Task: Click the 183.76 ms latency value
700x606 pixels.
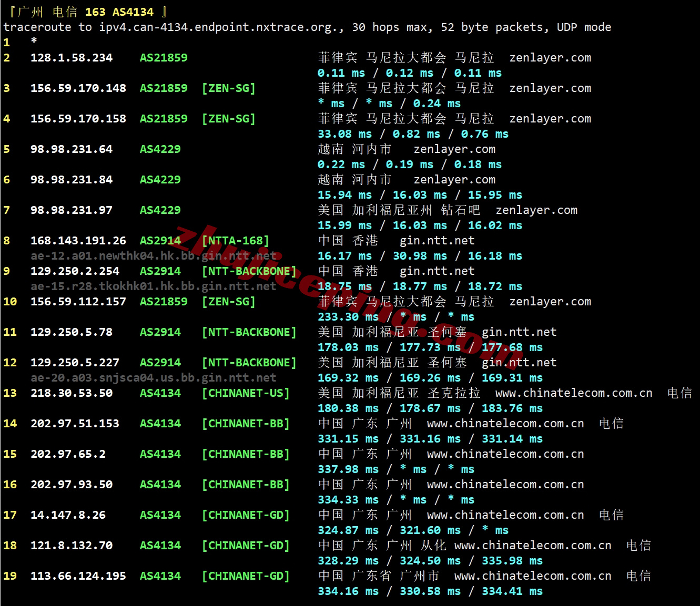Action: tap(512, 408)
